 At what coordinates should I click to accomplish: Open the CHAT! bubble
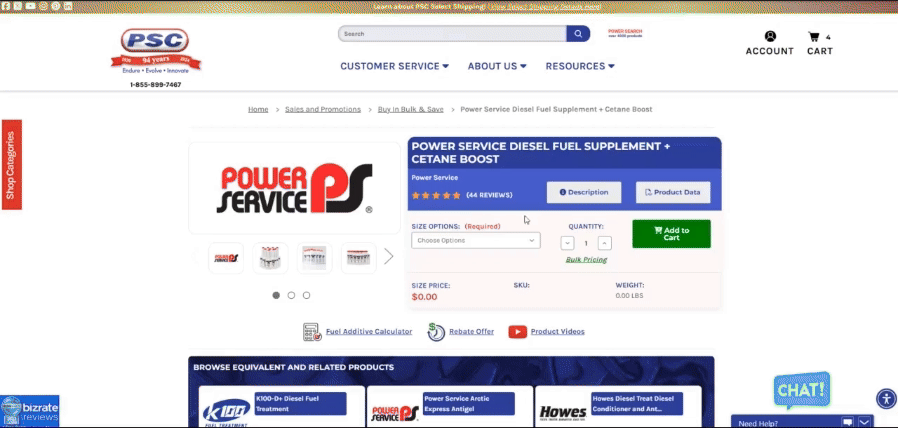(802, 390)
